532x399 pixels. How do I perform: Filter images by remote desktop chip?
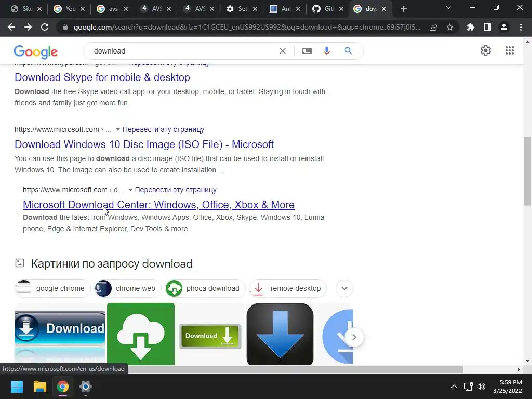pos(288,288)
